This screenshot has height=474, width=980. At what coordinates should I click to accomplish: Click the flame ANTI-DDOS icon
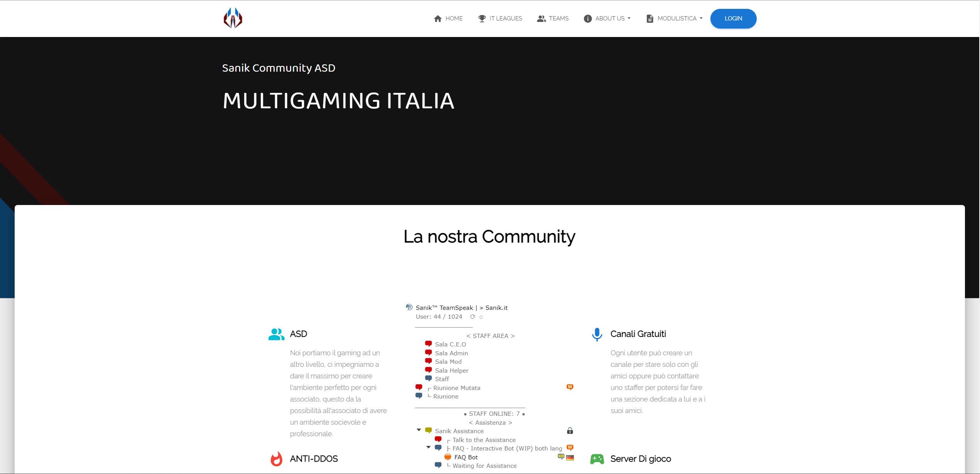(276, 459)
